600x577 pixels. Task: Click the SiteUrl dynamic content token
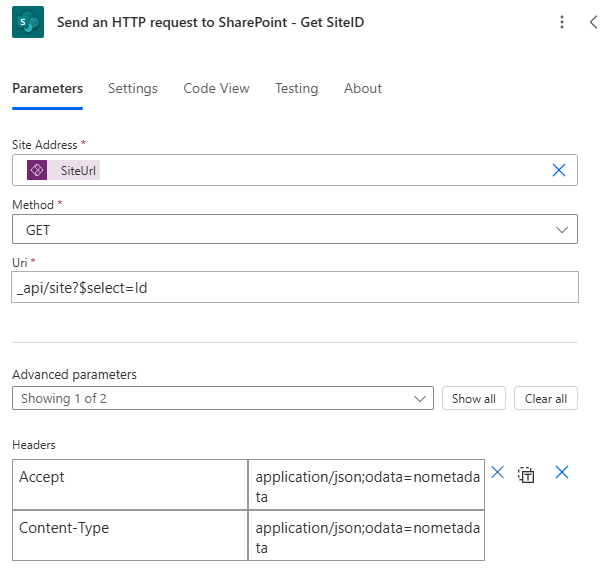(x=64, y=170)
